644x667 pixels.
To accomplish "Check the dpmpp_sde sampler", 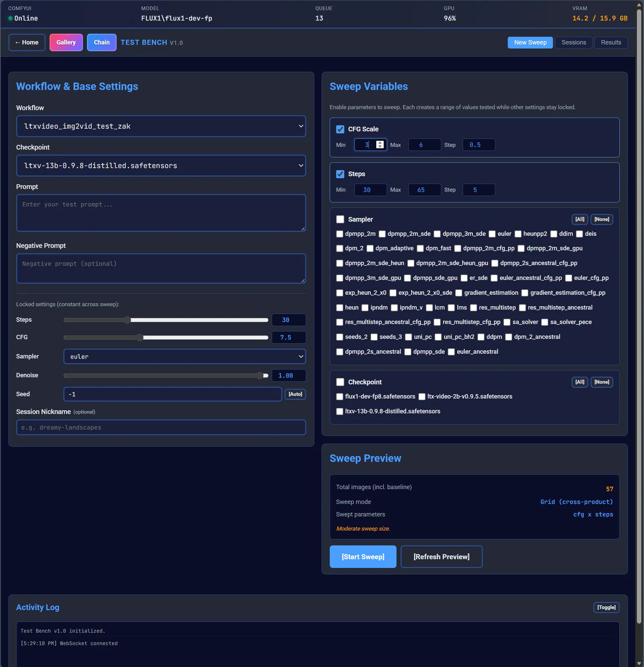I will (408, 352).
